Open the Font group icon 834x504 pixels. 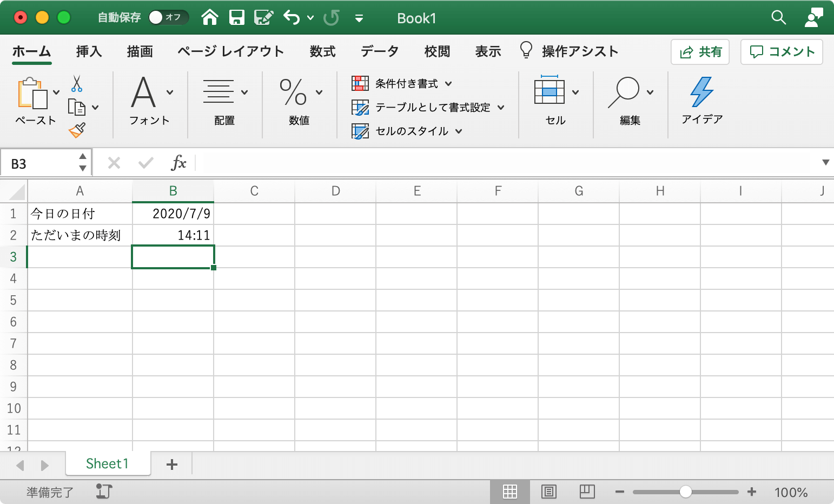coord(143,92)
